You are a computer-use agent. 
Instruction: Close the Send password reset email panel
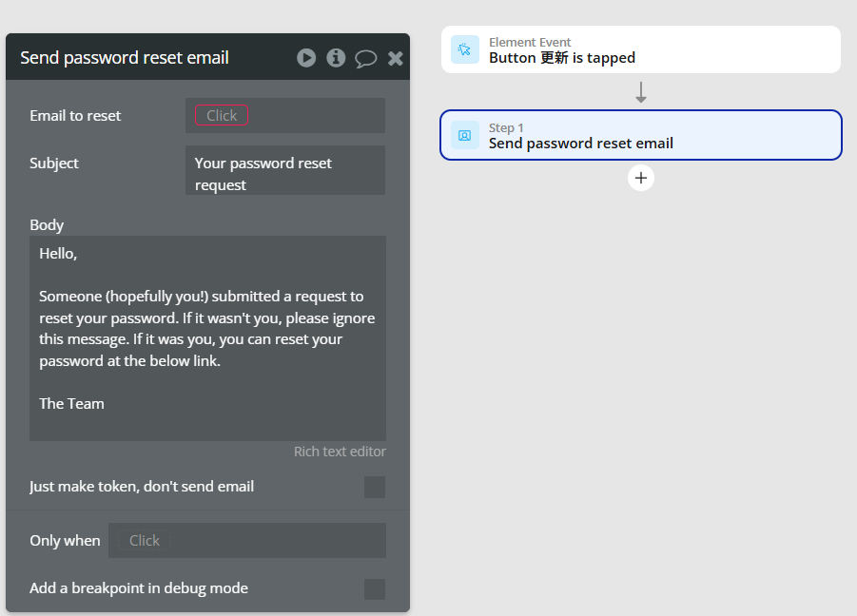pos(395,58)
